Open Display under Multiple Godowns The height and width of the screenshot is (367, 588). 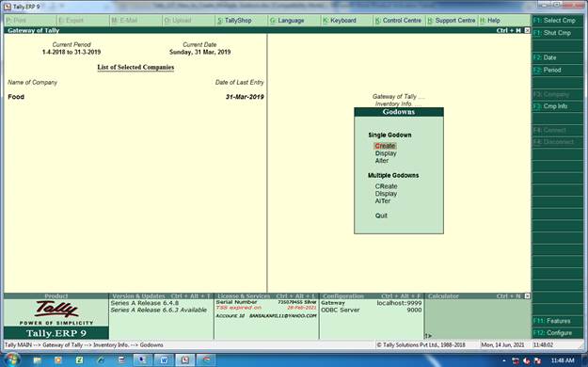(x=386, y=194)
